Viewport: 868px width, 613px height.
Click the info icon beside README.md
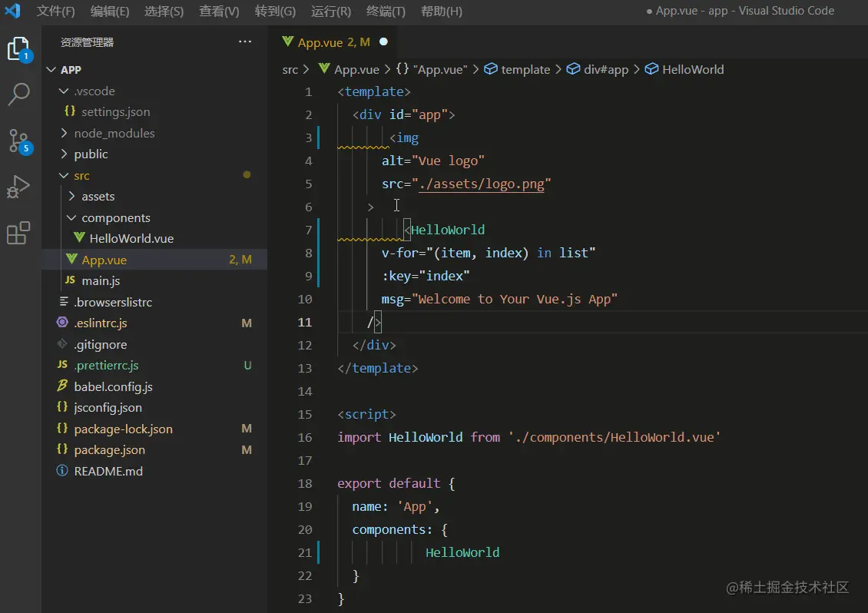[62, 471]
